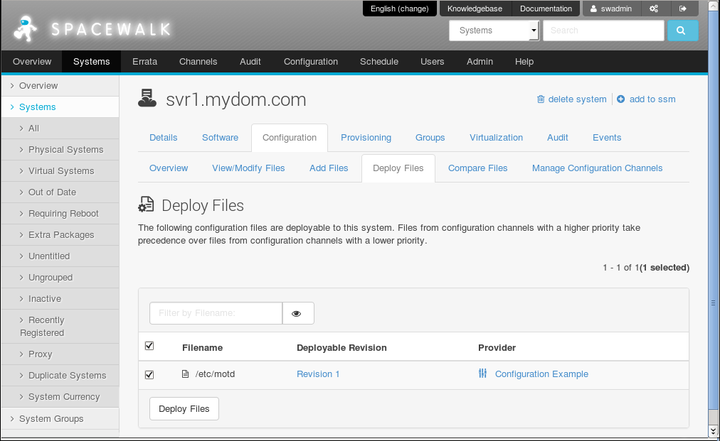The width and height of the screenshot is (720, 441).
Task: Click the /etc/motd filename text
Action: (215, 374)
